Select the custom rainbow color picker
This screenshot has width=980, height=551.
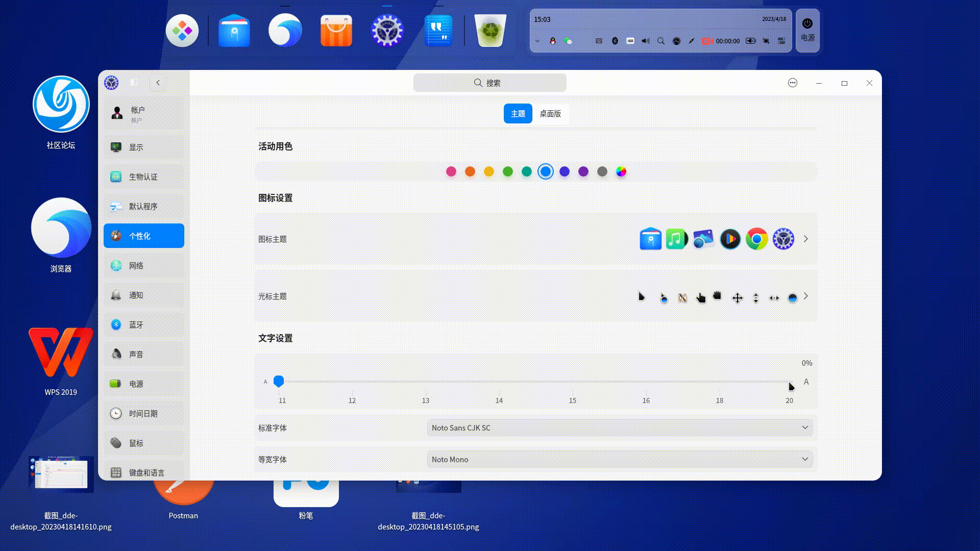[x=621, y=172]
